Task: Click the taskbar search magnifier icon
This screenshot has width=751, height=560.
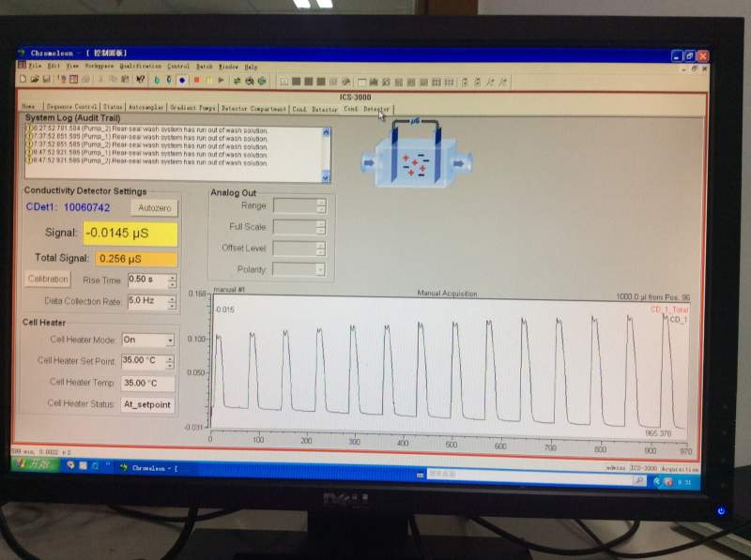Action: tap(639, 479)
